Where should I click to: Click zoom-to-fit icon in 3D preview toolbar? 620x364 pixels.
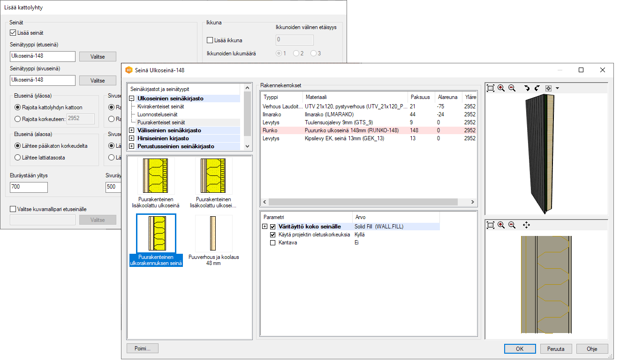pos(491,88)
